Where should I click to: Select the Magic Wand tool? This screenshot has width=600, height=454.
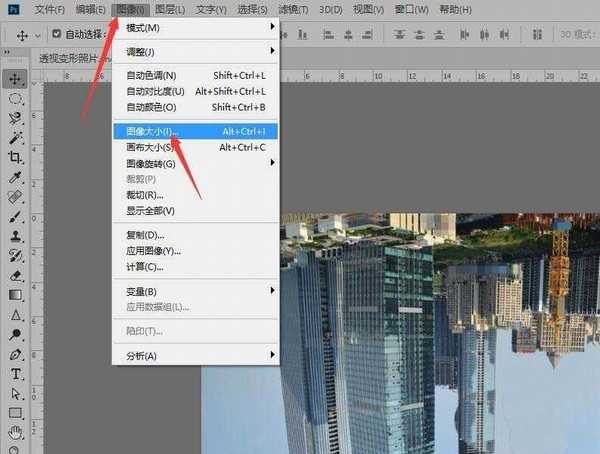16,138
